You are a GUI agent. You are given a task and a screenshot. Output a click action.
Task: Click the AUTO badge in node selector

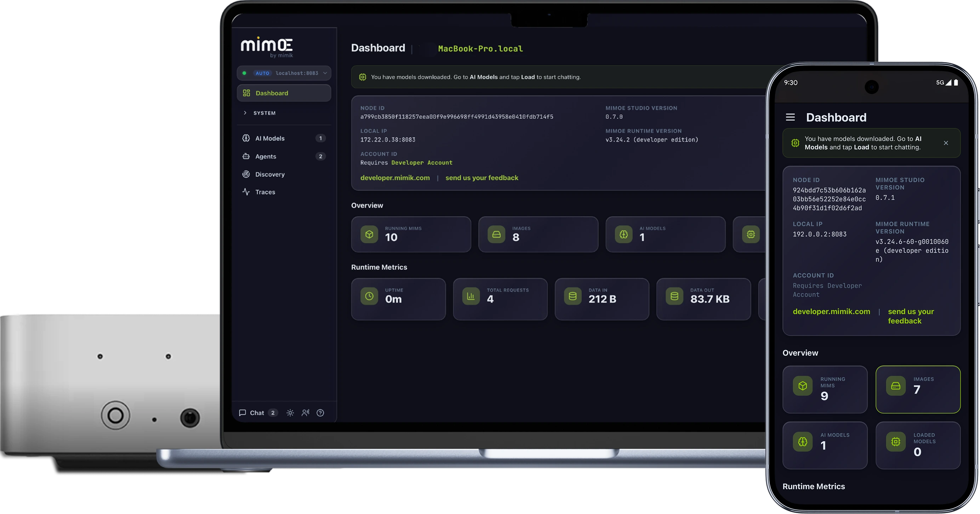(262, 73)
